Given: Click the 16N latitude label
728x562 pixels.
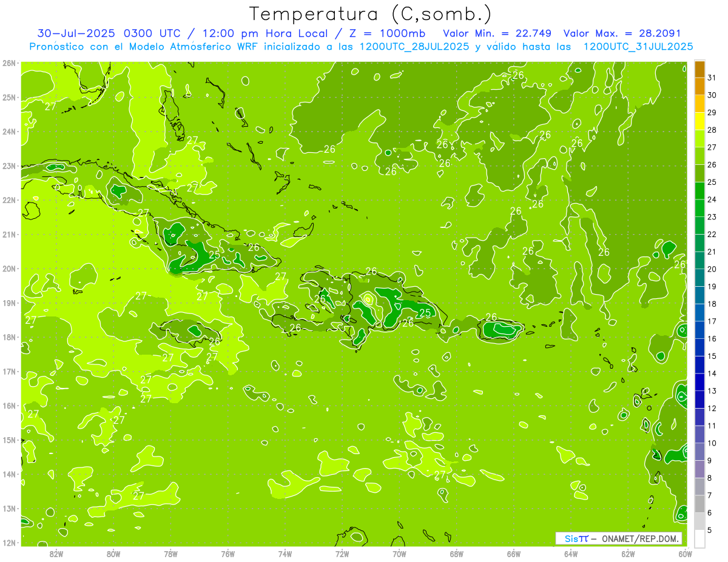Looking at the screenshot, I should pyautogui.click(x=8, y=406).
